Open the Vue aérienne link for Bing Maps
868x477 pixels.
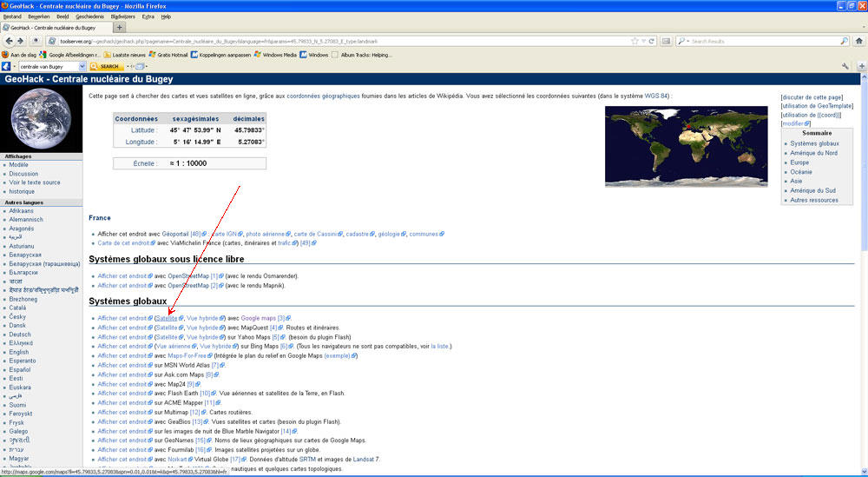tap(174, 347)
